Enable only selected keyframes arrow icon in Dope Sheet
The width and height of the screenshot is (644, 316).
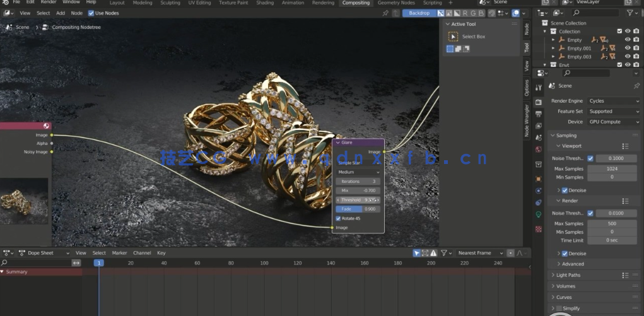pos(417,253)
